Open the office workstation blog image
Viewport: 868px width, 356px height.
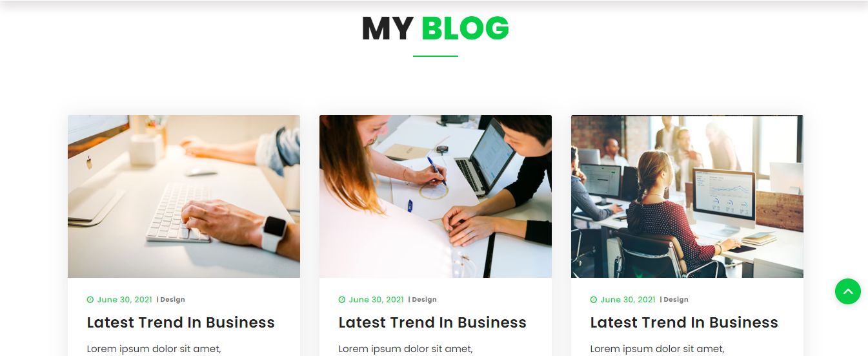click(687, 196)
